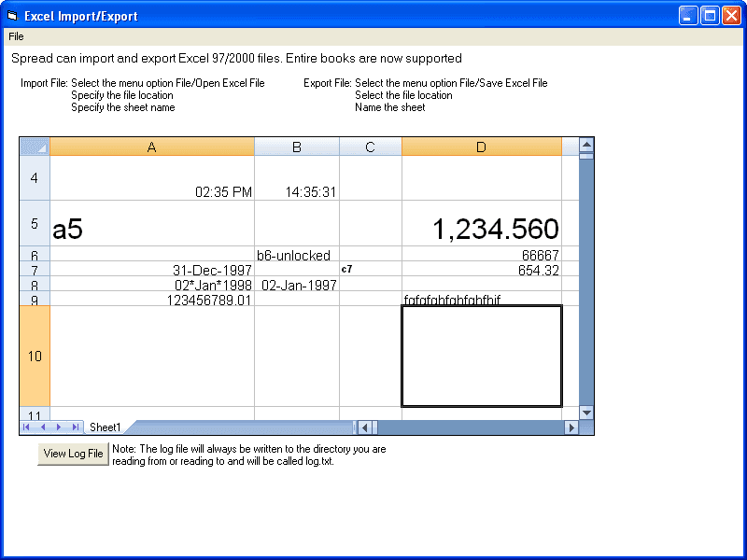Screen dimensions: 747x560
Task: Click the horizontal scrollbar left arrow
Action: click(364, 427)
